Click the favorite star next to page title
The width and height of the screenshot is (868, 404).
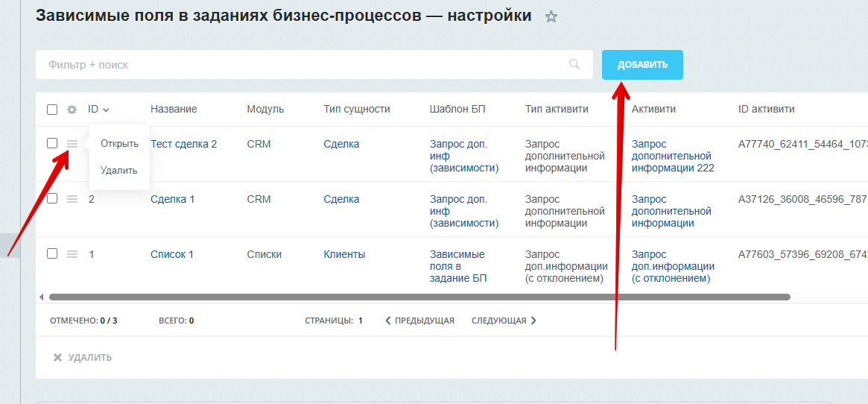pos(551,16)
